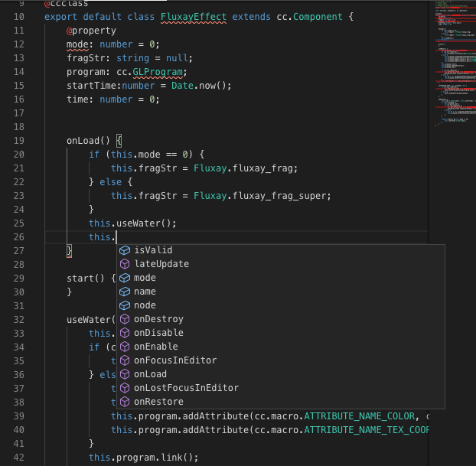Click this.program.link() on line 42
This screenshot has height=466, width=476.
pyautogui.click(x=143, y=458)
